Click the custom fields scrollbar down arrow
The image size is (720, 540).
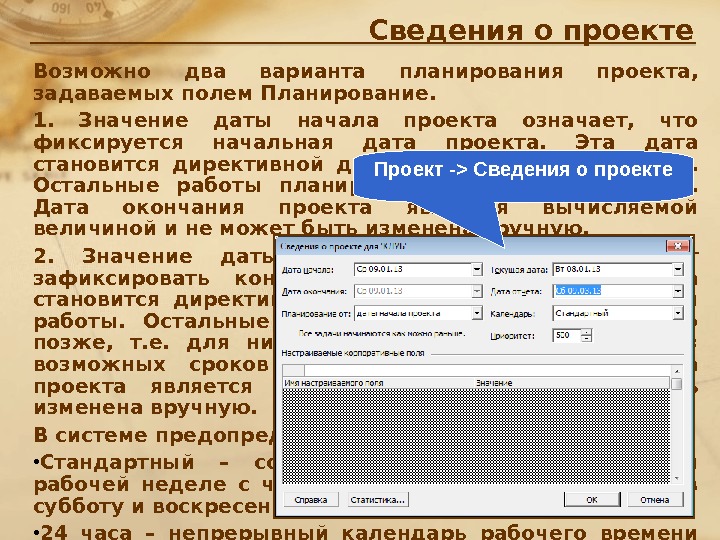(x=676, y=478)
